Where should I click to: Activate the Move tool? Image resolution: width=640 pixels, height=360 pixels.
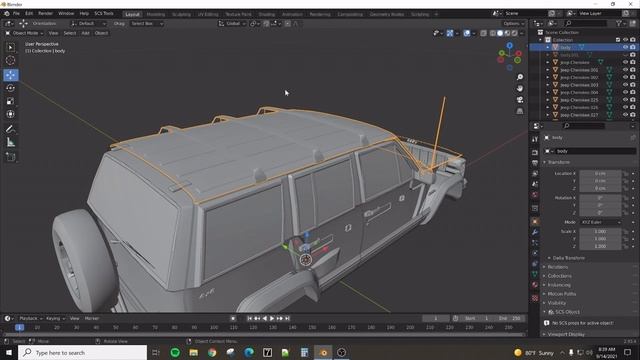[11, 75]
